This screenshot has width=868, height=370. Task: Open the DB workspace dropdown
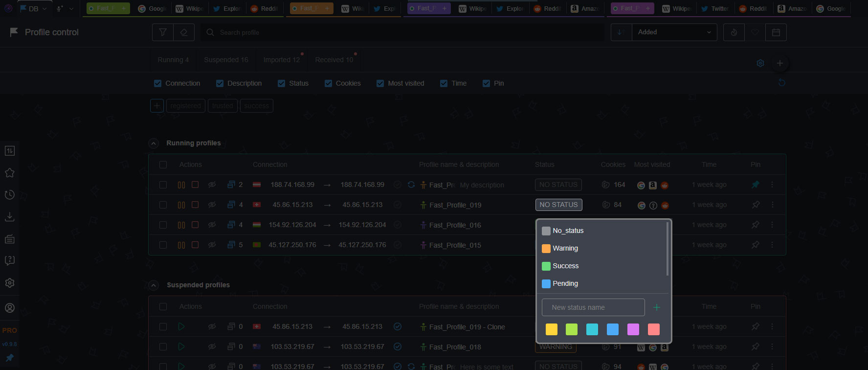(33, 8)
